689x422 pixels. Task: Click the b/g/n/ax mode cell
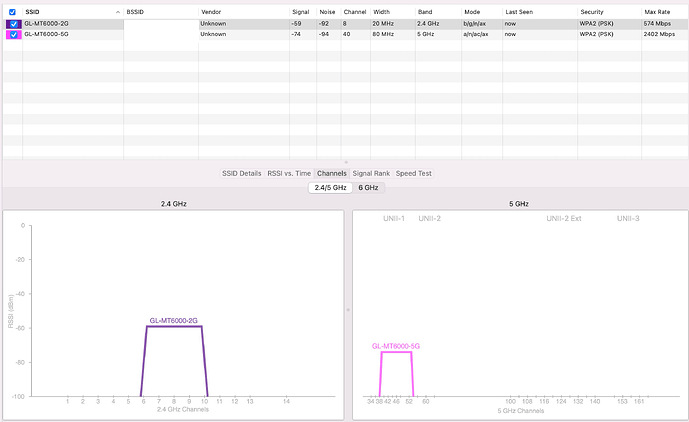click(x=474, y=24)
